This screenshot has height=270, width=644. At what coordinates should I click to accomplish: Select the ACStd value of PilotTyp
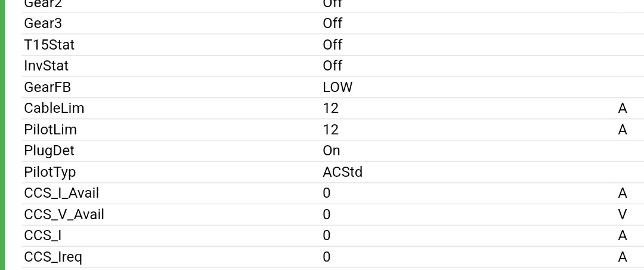click(x=343, y=172)
